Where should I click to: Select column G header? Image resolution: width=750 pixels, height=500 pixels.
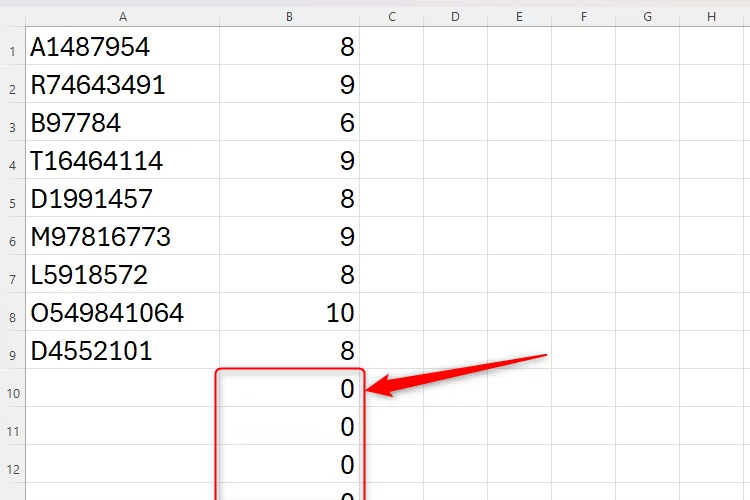click(x=648, y=17)
